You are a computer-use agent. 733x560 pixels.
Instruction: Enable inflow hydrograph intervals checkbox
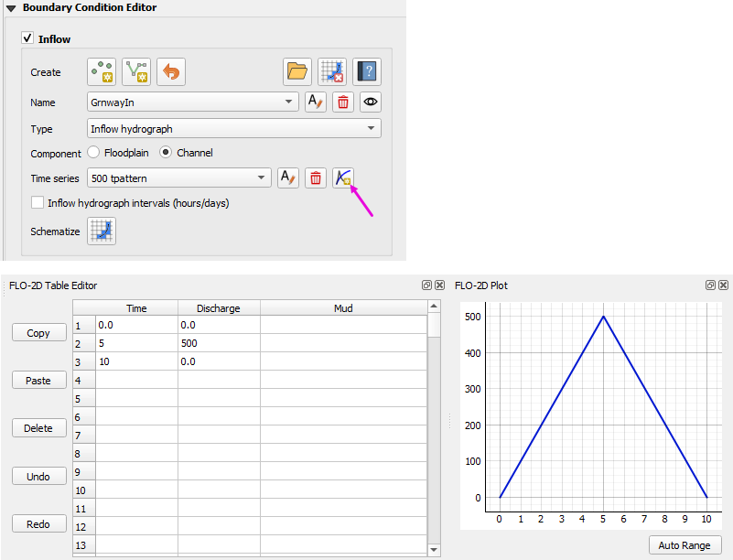click(x=38, y=202)
